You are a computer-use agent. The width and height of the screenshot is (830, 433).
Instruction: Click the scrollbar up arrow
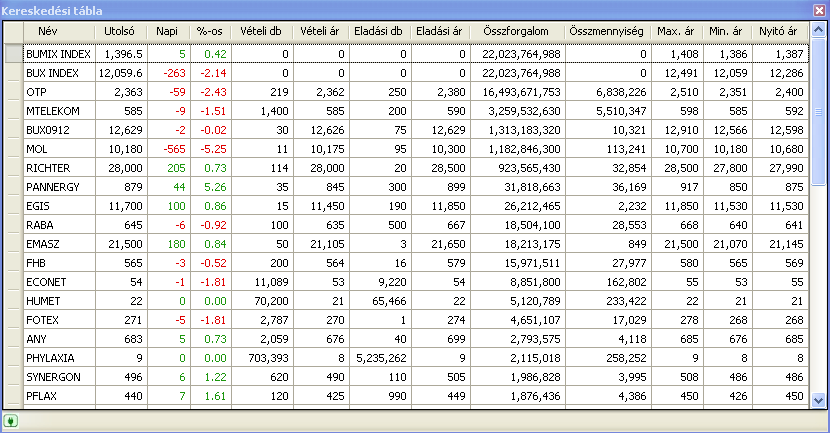point(818,30)
